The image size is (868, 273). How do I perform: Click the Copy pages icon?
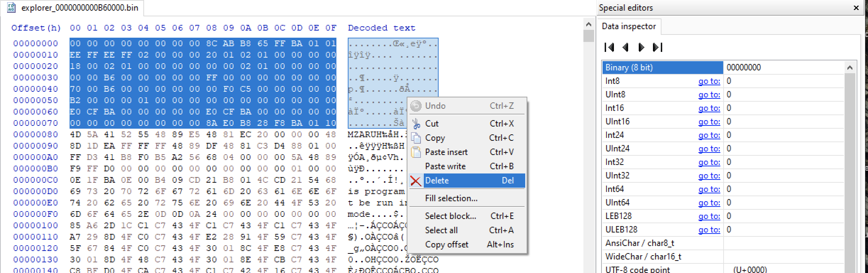coord(416,138)
